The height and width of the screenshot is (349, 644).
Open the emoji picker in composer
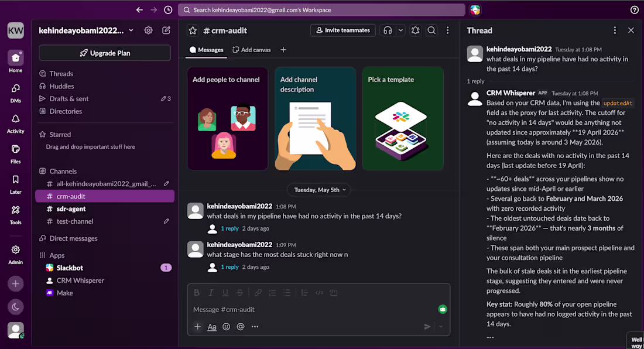click(227, 327)
